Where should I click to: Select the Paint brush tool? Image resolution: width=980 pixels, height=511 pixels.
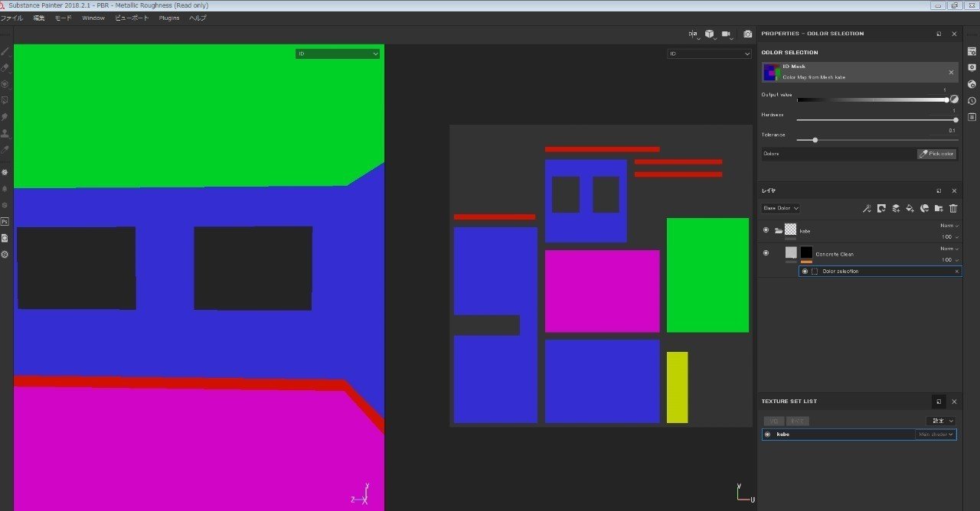coord(5,51)
